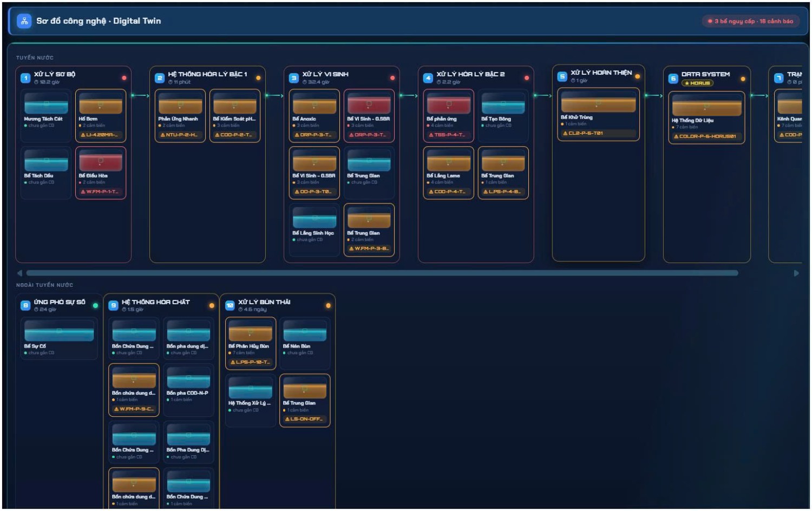Select the stage 10 number badge
The width and height of the screenshot is (812, 511).
click(x=230, y=305)
